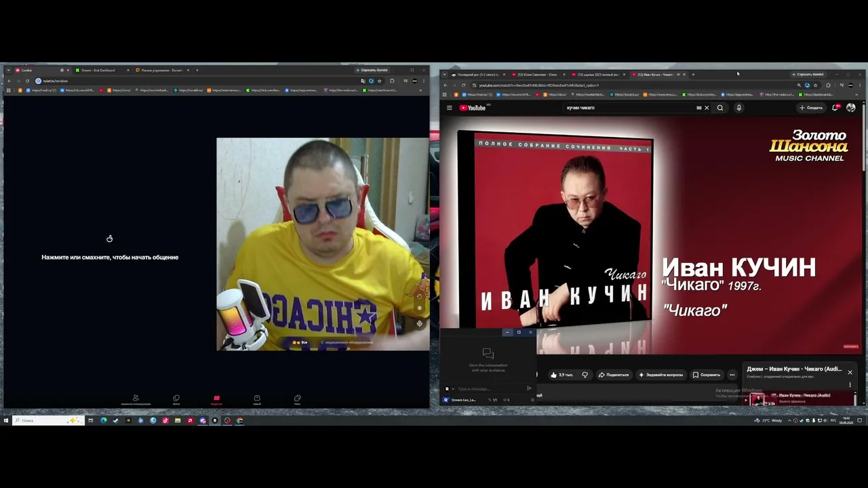
Task: Dislike the Иван Кучин video
Action: click(585, 375)
